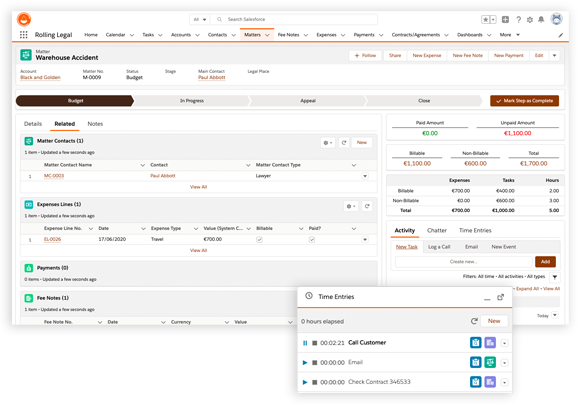Open row actions dropdown for EL-0026
This screenshot has width=581, height=408.
point(365,240)
